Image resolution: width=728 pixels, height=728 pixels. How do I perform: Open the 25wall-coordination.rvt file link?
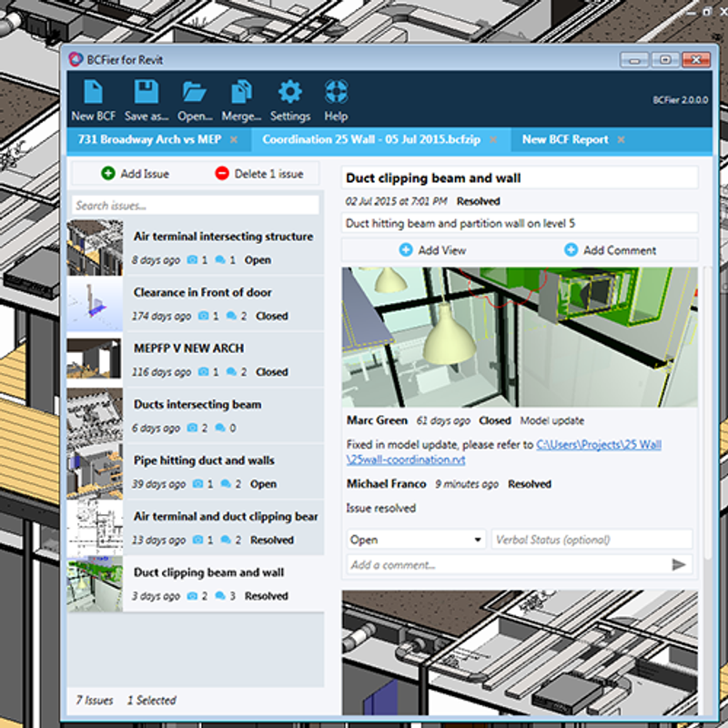504,452
